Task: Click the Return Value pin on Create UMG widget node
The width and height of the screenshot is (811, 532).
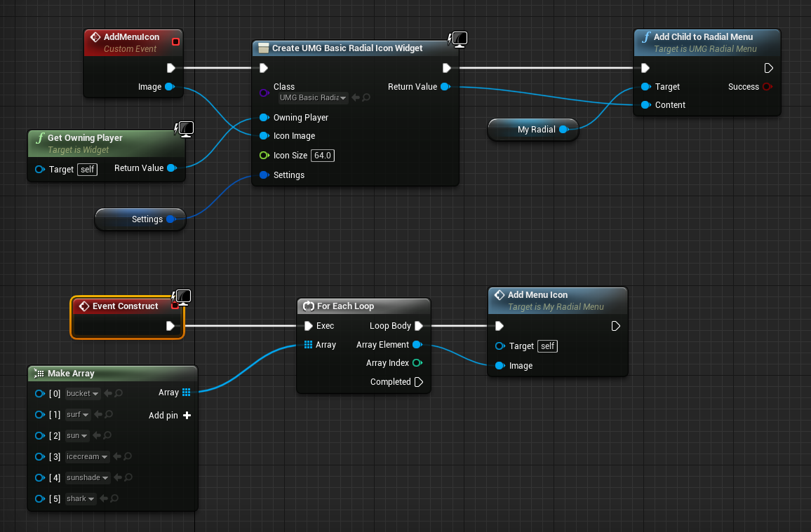Action: point(444,88)
